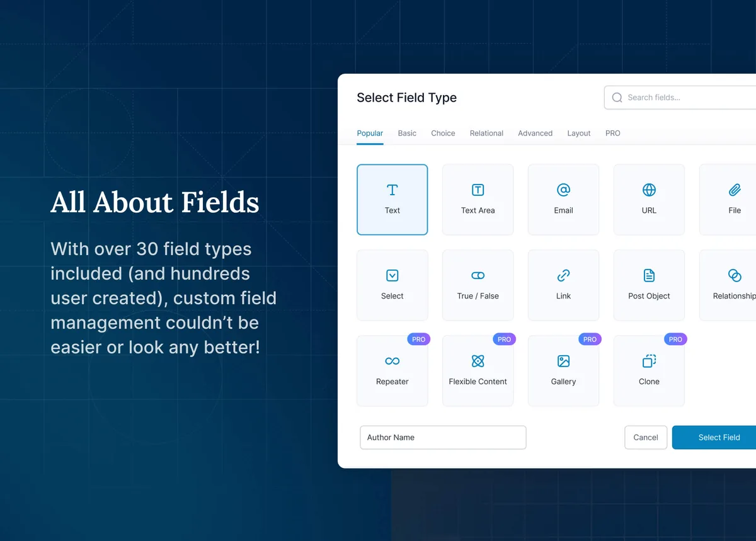
Task: Switch to the PRO tab
Action: point(613,134)
